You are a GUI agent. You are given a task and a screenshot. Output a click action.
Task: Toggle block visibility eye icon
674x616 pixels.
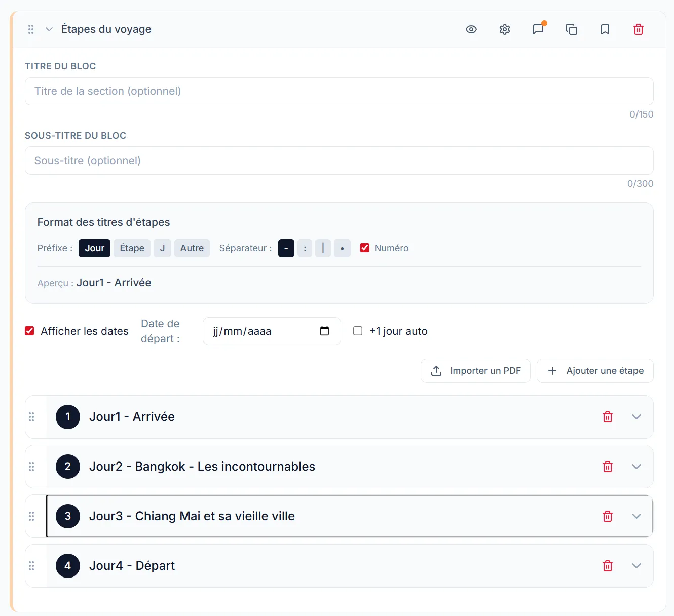[471, 29]
